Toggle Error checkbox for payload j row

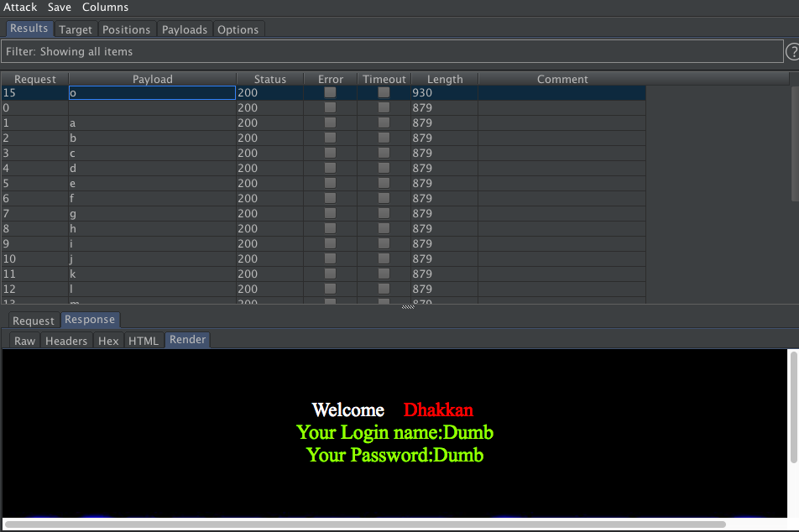[x=330, y=258]
